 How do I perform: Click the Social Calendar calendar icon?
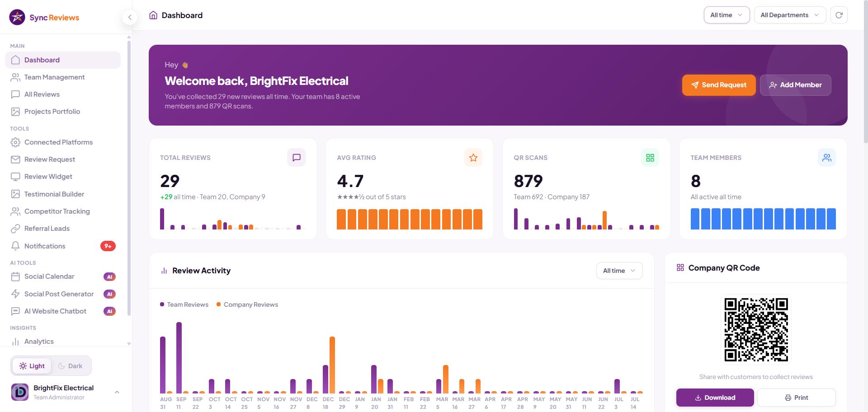[15, 276]
